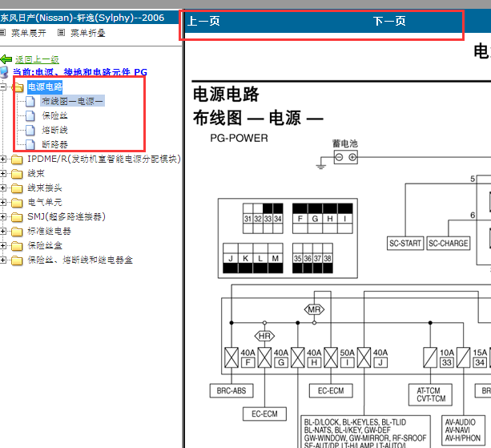Select the 线束接头 tree node
This screenshot has width=491, height=448.
(45, 188)
